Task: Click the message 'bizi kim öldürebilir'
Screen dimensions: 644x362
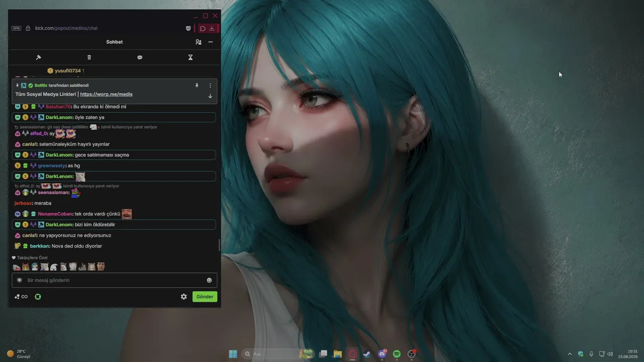Action: (95, 225)
